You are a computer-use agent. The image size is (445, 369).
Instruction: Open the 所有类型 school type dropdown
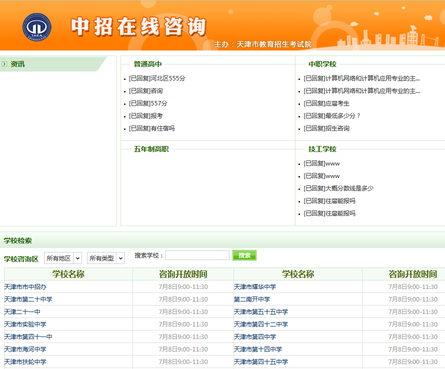coord(106,258)
